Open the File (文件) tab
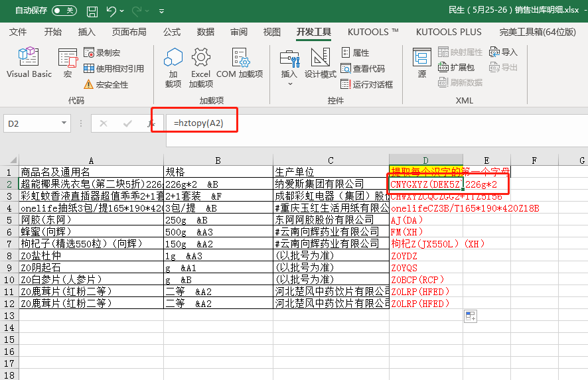This screenshot has height=380, width=588. point(18,32)
